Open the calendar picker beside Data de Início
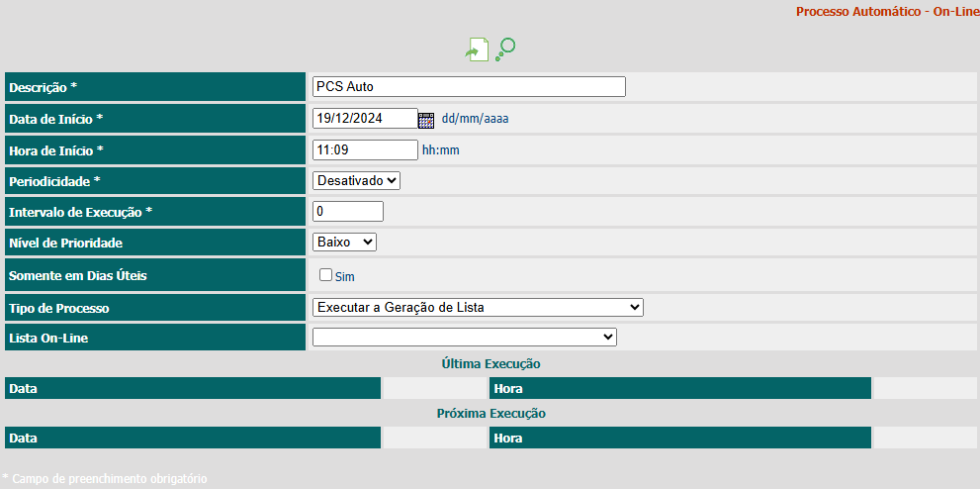This screenshot has width=980, height=489. pyautogui.click(x=426, y=120)
